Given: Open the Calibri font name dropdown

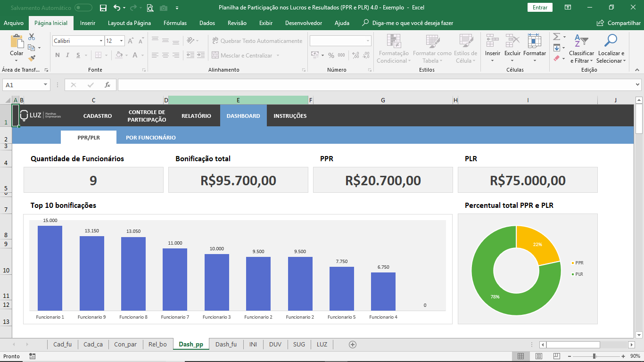Looking at the screenshot, I should click(101, 41).
